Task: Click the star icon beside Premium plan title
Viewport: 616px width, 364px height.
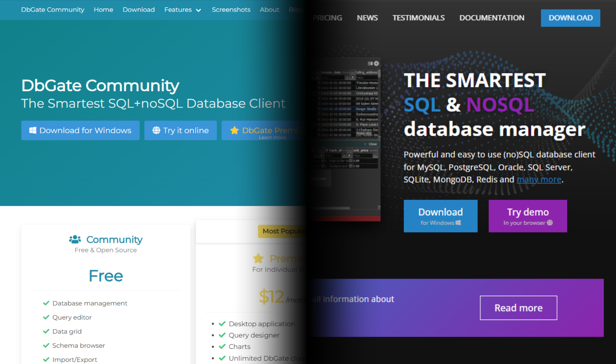Action: click(x=258, y=258)
